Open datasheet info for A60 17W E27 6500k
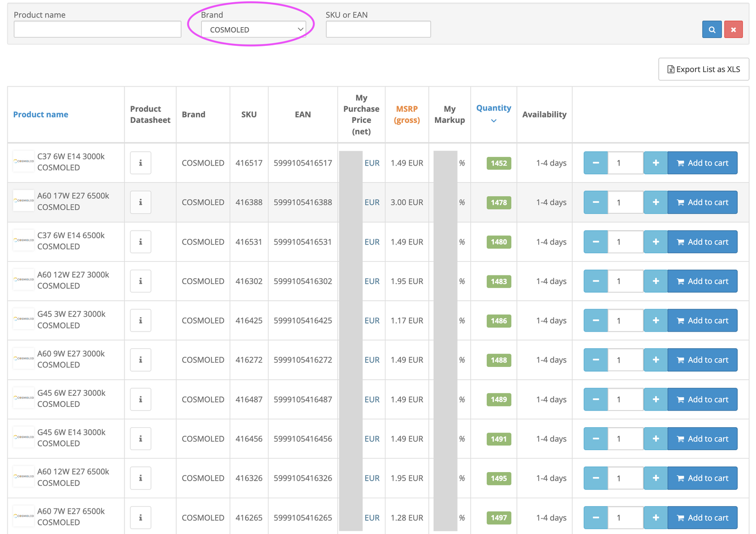The width and height of the screenshot is (756, 534). click(140, 202)
